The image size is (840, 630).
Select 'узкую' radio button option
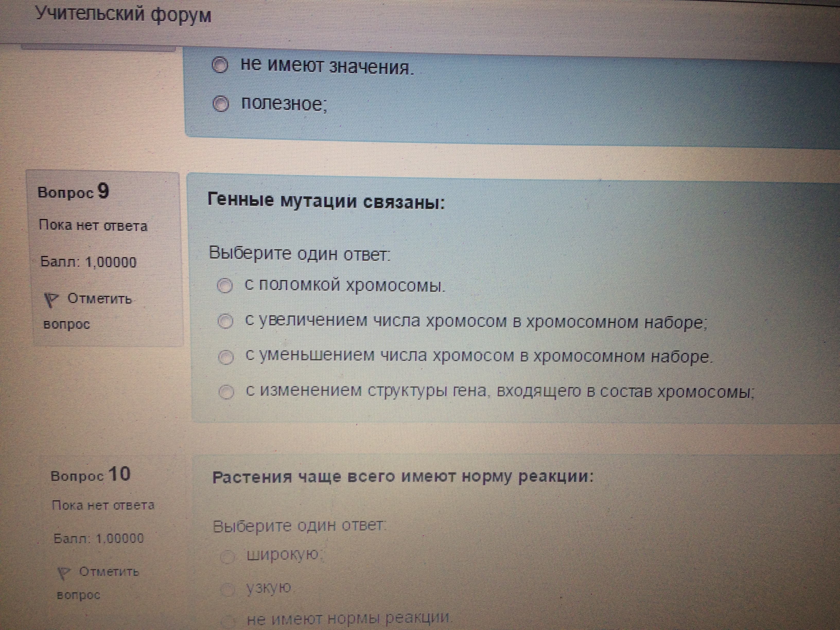228,590
